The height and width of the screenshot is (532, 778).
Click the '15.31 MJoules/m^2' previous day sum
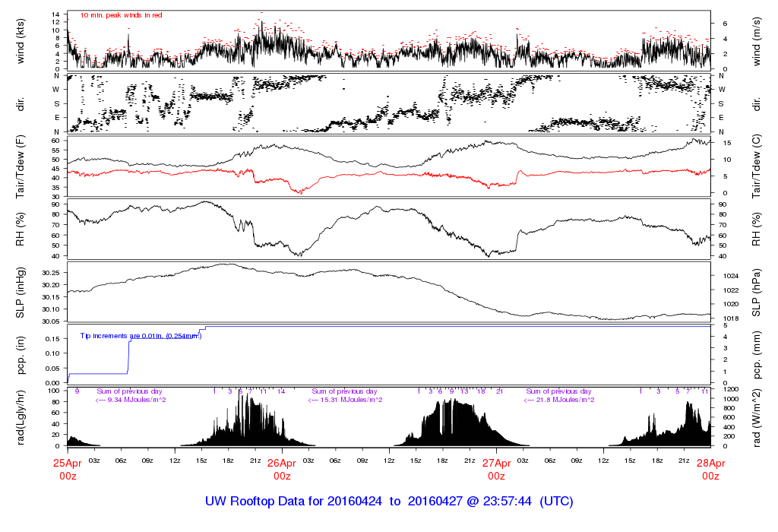[x=351, y=400]
